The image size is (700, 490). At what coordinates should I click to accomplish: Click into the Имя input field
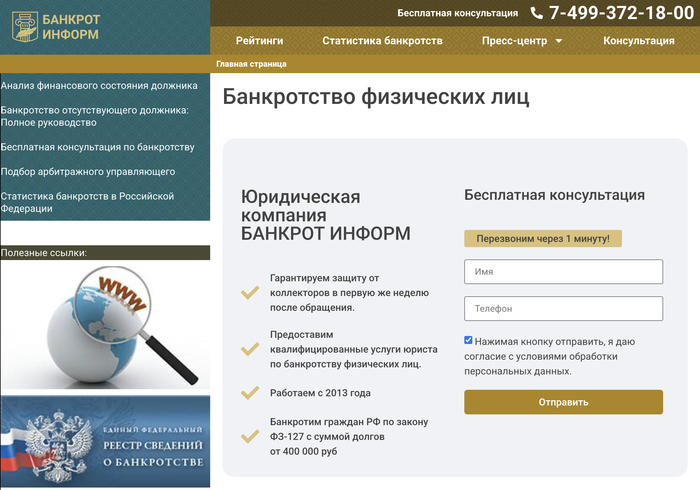[563, 271]
